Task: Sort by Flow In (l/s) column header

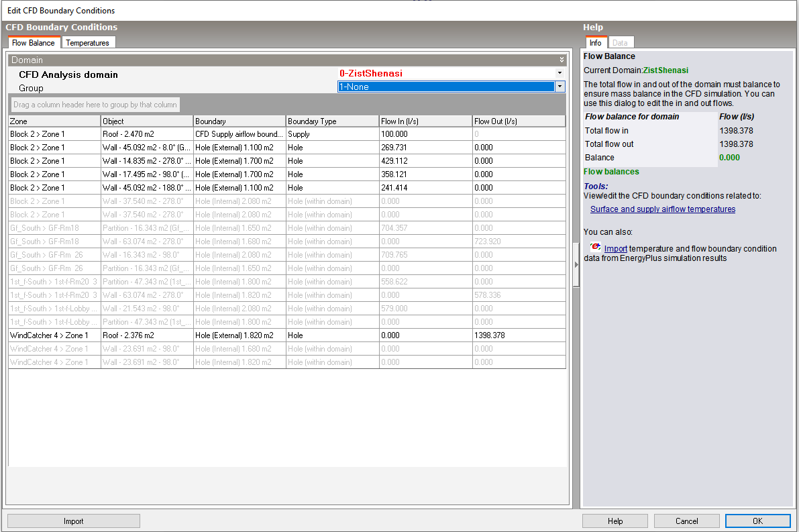Action: [x=425, y=121]
